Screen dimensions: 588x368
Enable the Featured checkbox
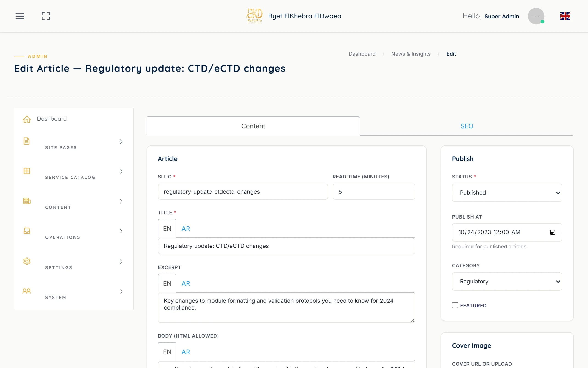coord(455,305)
